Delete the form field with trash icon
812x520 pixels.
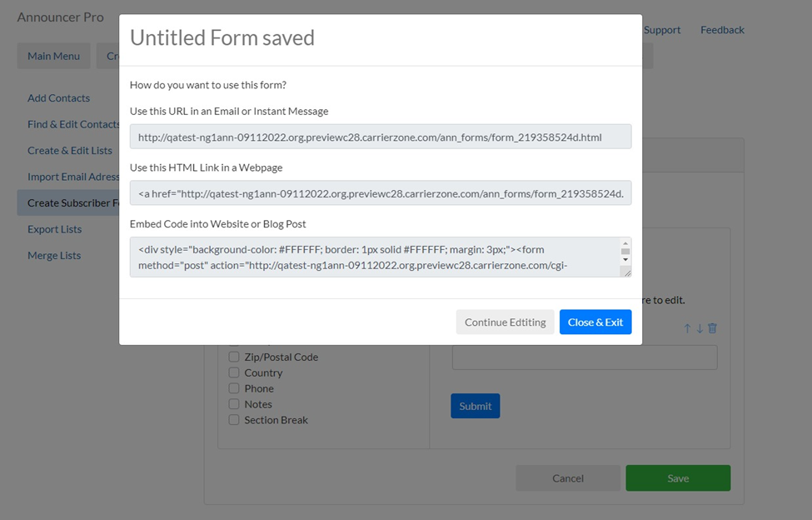(x=712, y=328)
